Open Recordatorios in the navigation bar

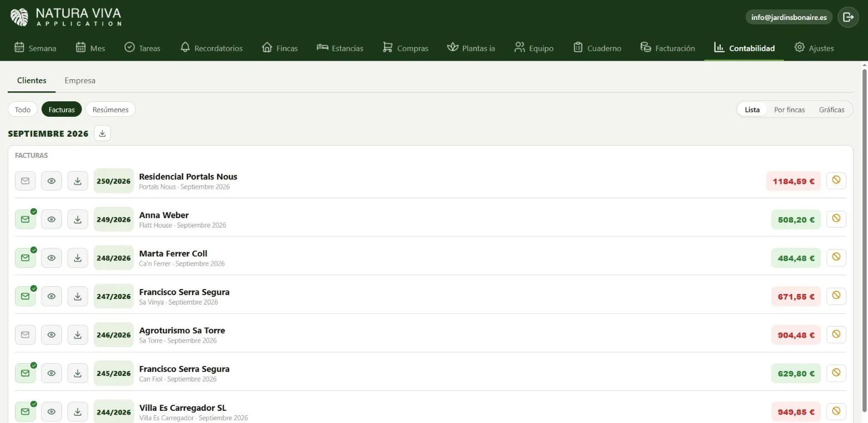point(211,48)
